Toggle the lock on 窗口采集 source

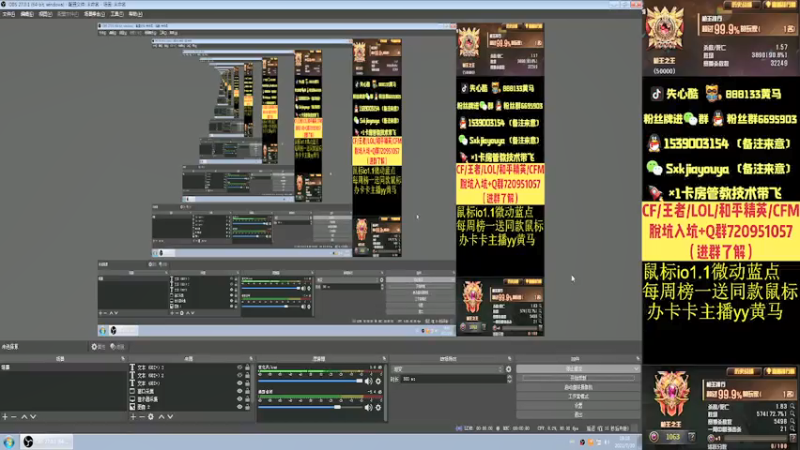click(x=247, y=391)
